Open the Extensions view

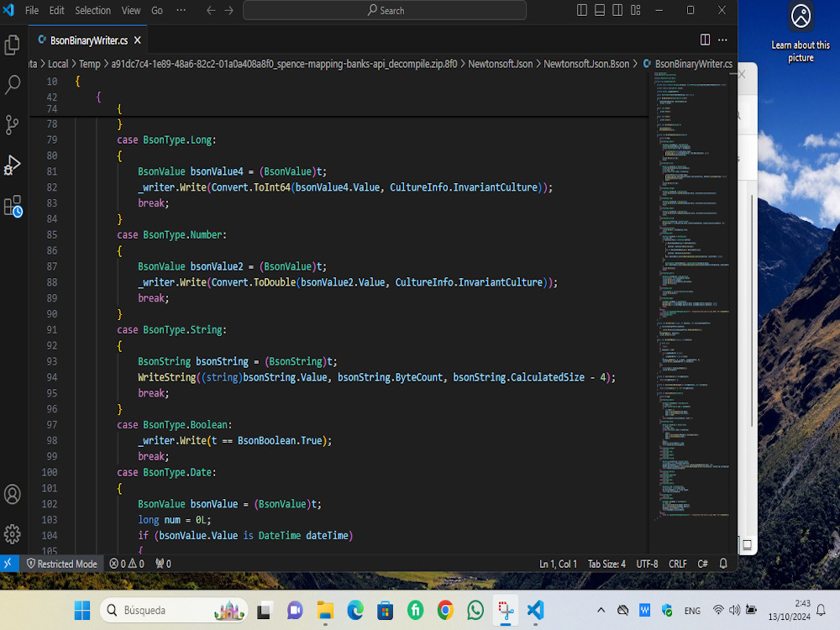click(x=13, y=205)
